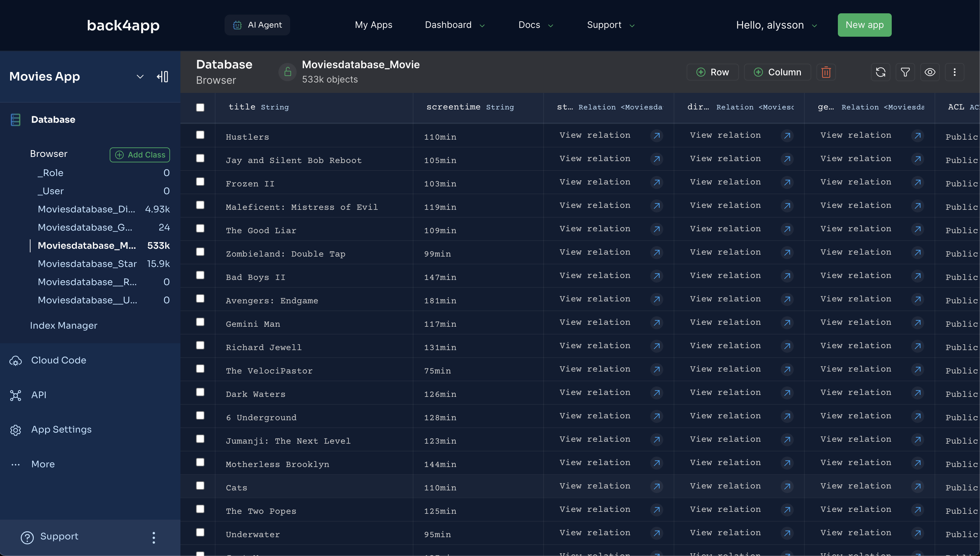Screen dimensions: 980x556
Task: Add a new Row
Action: 712,72
